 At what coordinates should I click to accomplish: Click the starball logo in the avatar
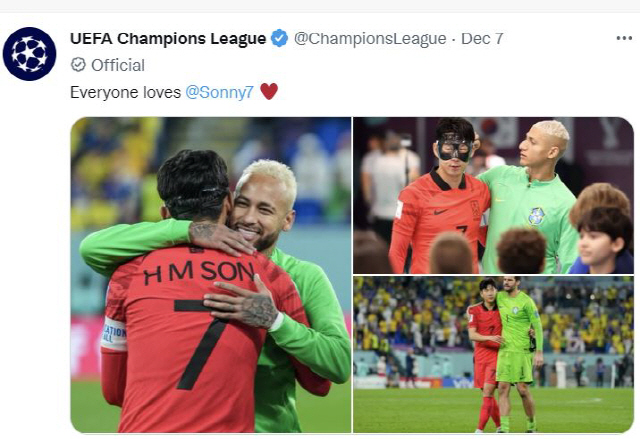pos(29,54)
